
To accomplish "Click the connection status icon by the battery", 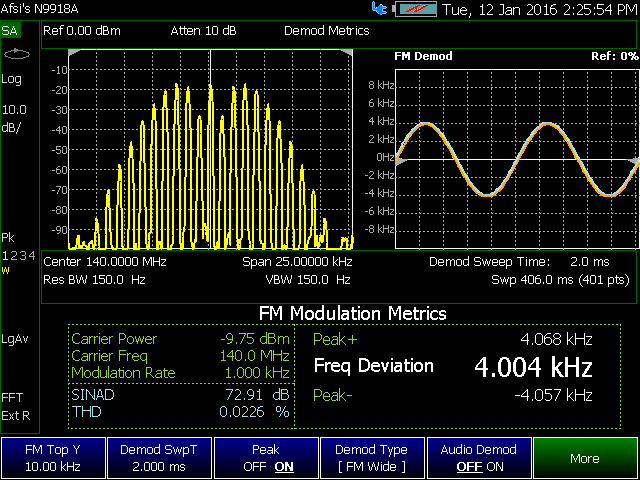I will [x=380, y=9].
